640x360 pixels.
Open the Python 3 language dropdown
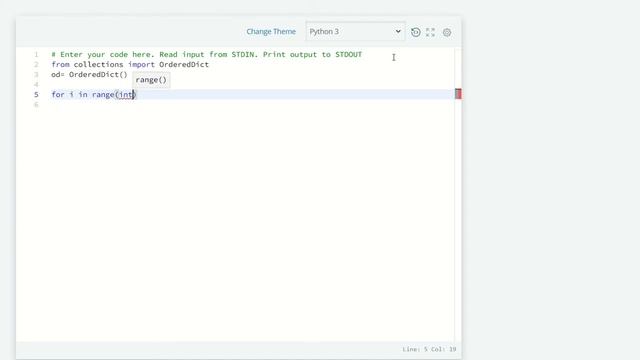coord(355,31)
